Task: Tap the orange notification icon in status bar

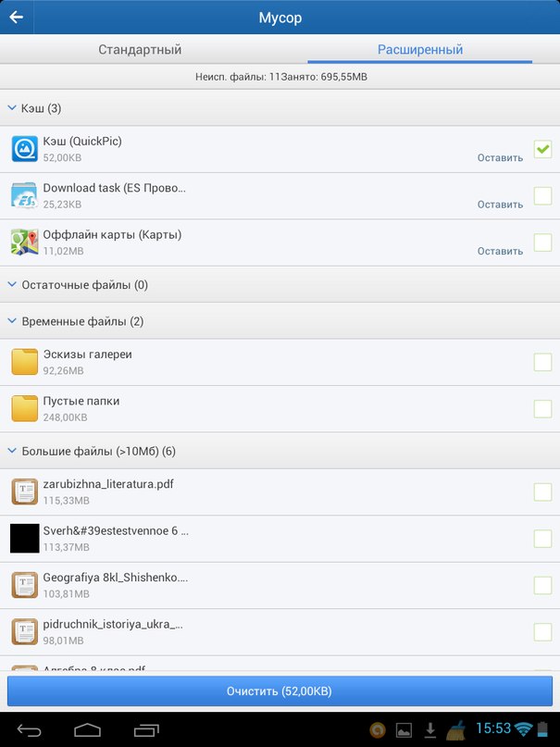Action: tap(378, 729)
